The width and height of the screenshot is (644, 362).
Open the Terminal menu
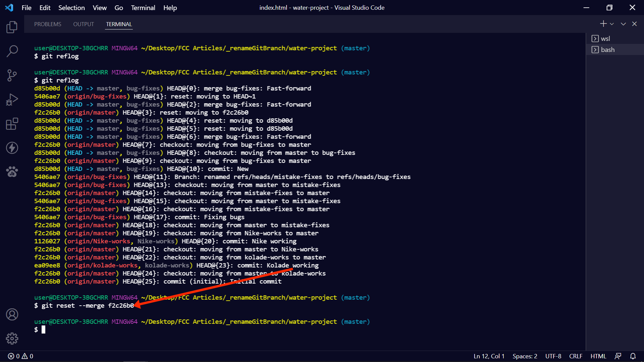143,8
